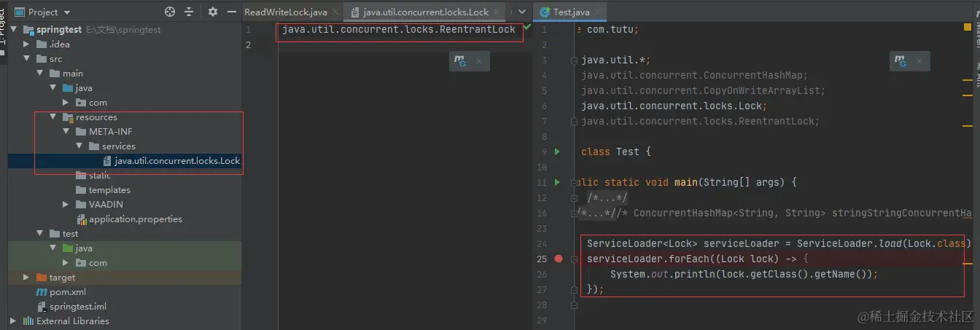Dismiss Maven reload popup in left editor
Image resolution: width=980 pixels, height=330 pixels.
(x=478, y=62)
